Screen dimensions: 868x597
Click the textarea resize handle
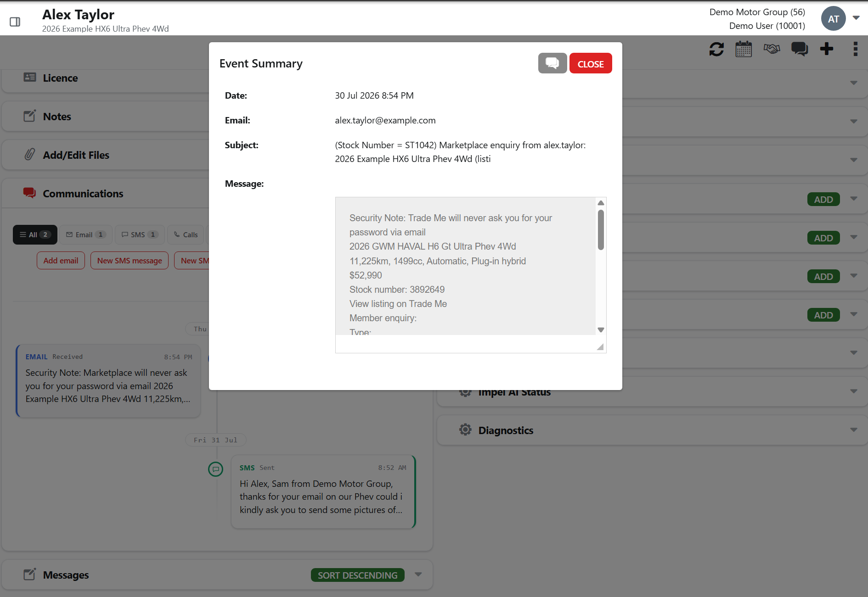tap(600, 347)
